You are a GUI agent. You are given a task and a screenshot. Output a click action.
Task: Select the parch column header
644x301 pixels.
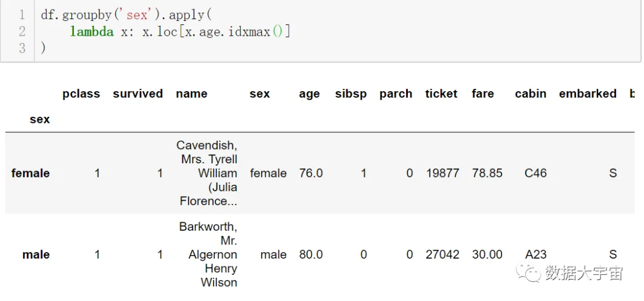click(396, 94)
